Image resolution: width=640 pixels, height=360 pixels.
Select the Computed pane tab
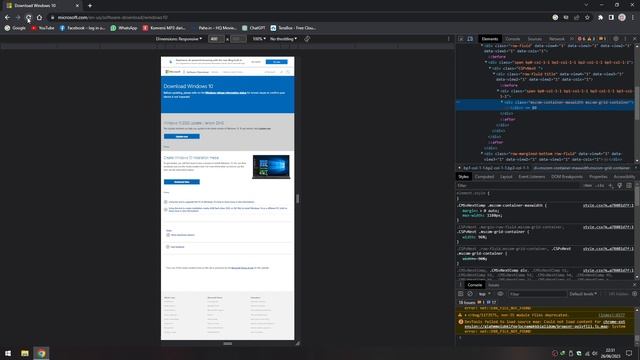[484, 177]
